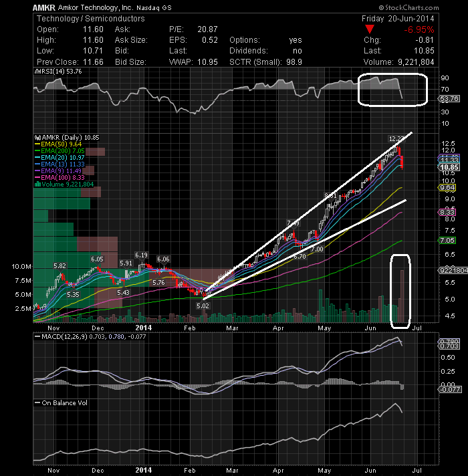Click the EPS value 0.52
Screen dimensions: 468x476
coord(210,40)
